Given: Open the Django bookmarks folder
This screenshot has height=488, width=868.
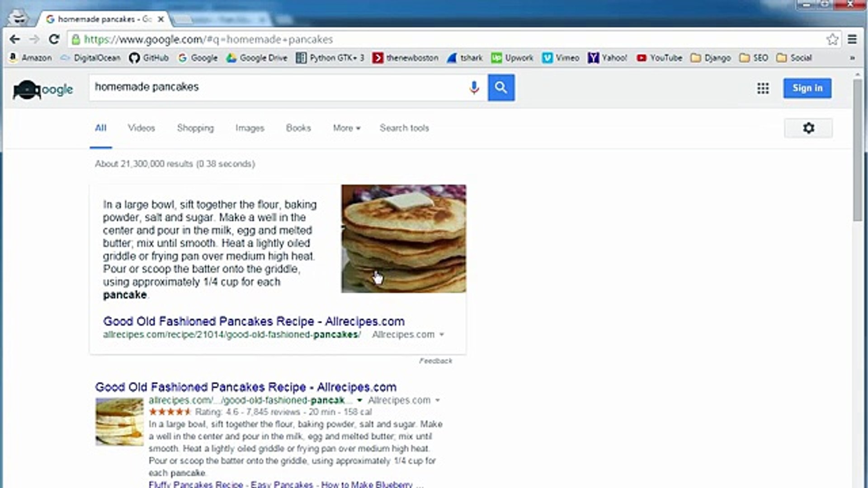Looking at the screenshot, I should click(x=711, y=58).
